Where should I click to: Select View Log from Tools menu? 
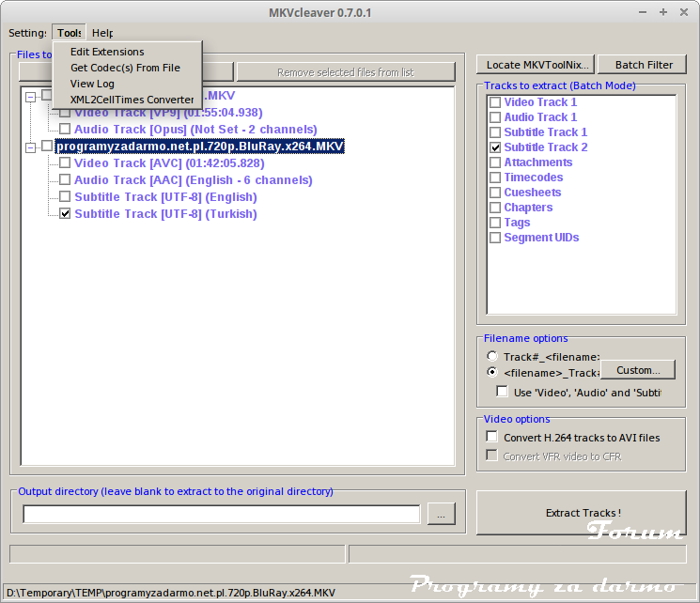(x=92, y=84)
